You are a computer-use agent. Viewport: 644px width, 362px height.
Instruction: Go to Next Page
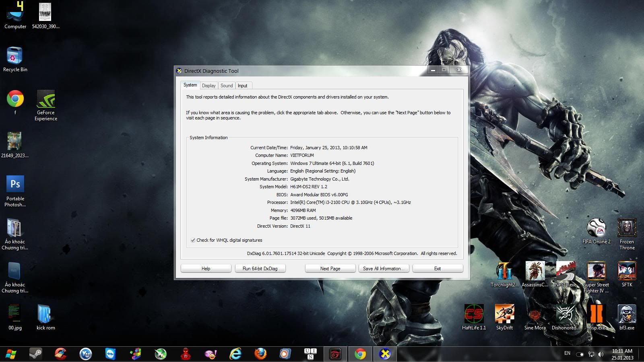pos(330,268)
